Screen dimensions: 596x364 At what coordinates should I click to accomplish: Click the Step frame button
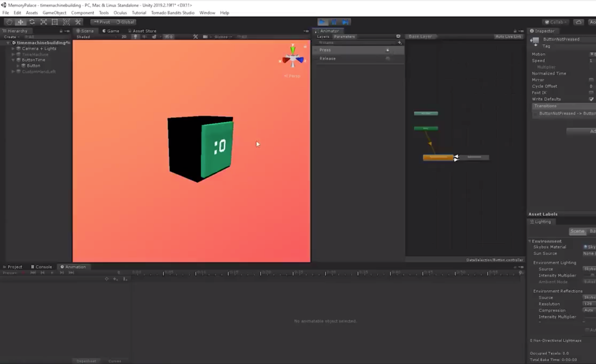(346, 22)
